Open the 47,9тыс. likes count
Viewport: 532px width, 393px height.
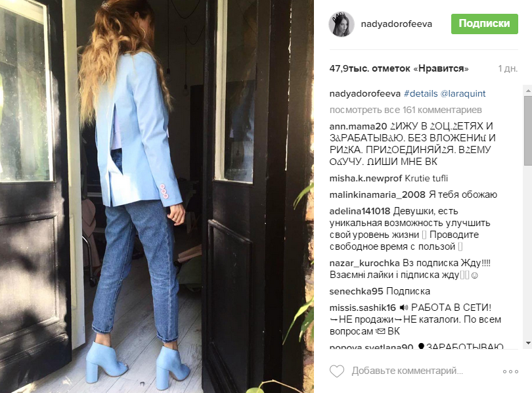click(399, 68)
